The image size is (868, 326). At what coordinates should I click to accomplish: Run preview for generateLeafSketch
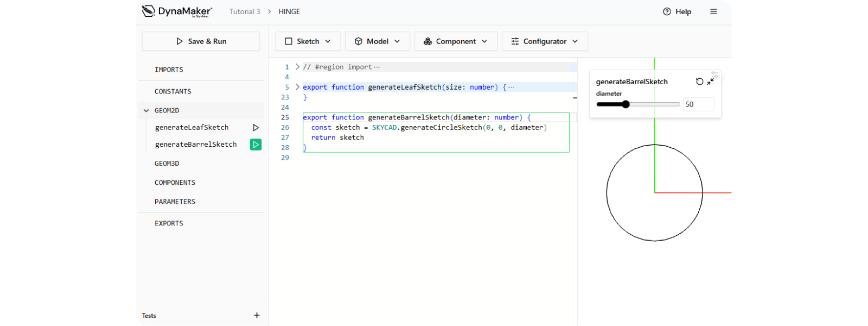click(256, 128)
